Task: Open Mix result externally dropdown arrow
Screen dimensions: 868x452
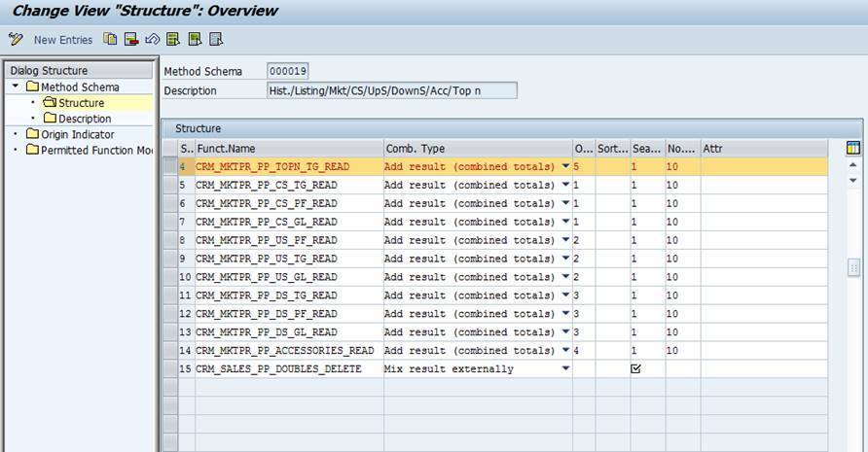Action: pos(565,368)
